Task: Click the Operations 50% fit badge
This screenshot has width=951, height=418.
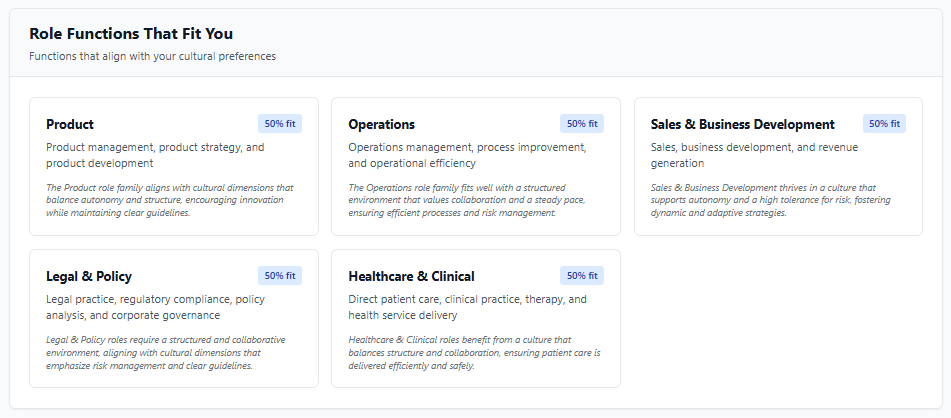Action: 582,124
